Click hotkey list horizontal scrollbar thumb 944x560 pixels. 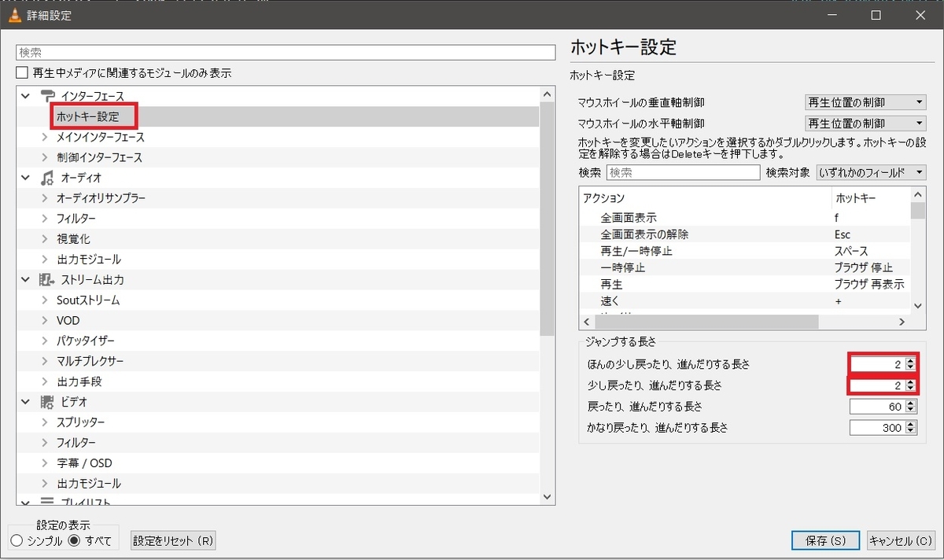705,322
